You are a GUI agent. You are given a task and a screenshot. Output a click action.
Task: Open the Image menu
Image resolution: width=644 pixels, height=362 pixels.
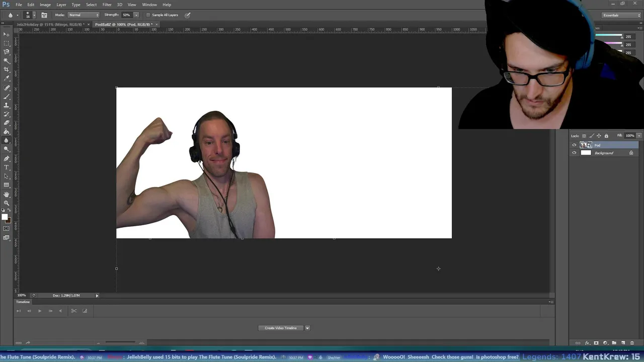tap(45, 5)
